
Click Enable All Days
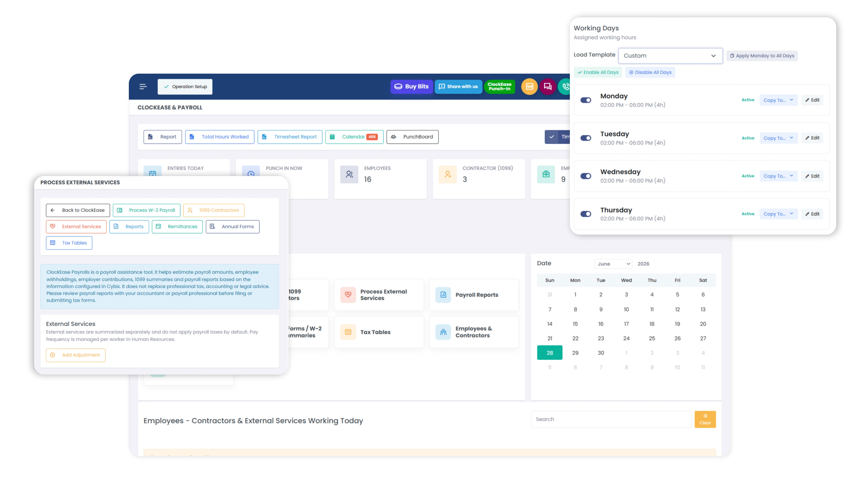pos(598,72)
